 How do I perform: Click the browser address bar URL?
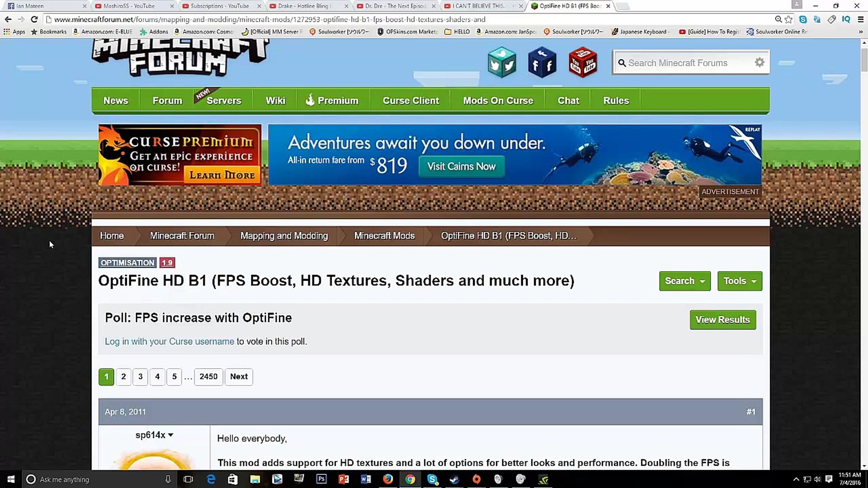coord(270,19)
